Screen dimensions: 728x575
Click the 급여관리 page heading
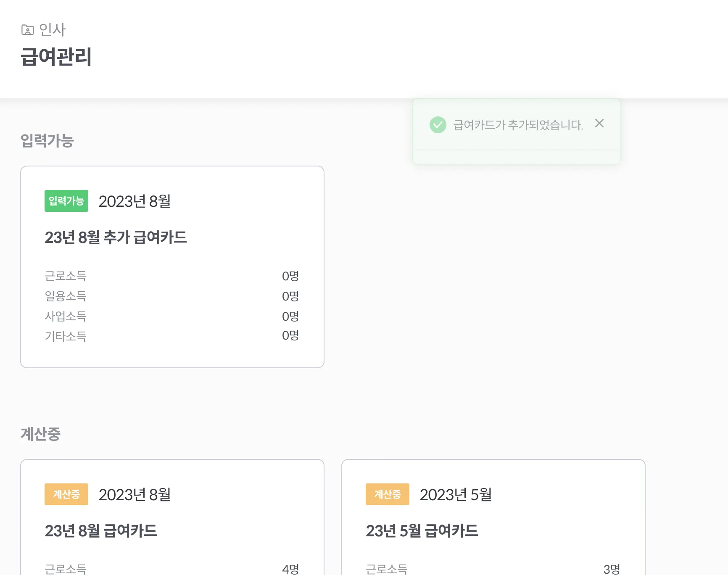[x=56, y=57]
